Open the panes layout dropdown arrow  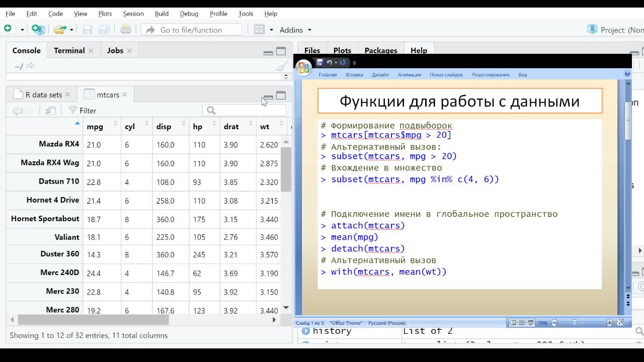(271, 30)
